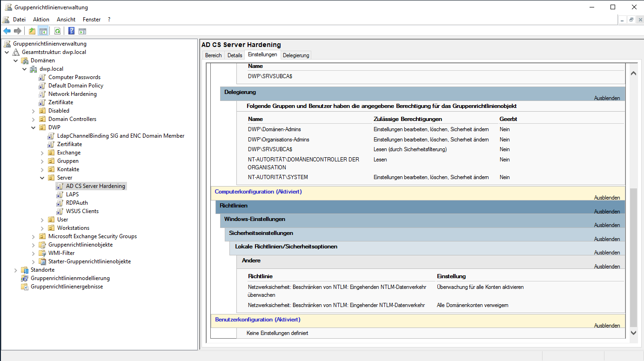Collapse the Server organizational unit
Screen dimensions: 644x361
point(42,178)
